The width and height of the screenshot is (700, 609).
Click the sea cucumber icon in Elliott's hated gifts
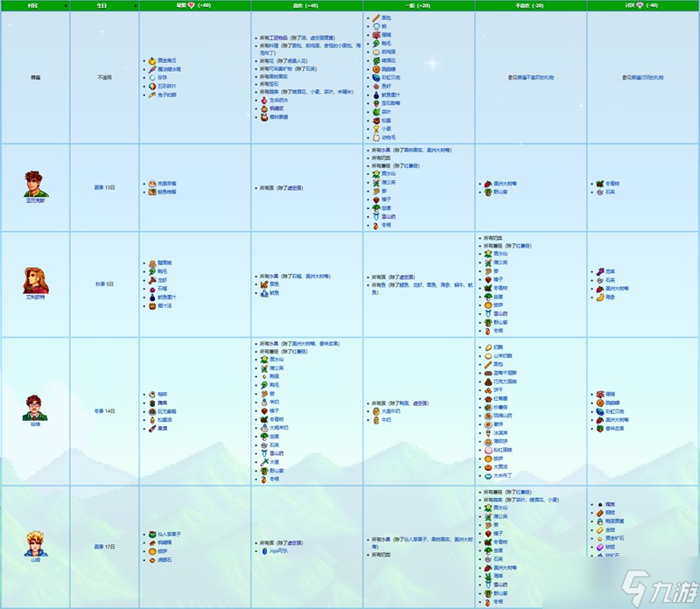click(600, 297)
